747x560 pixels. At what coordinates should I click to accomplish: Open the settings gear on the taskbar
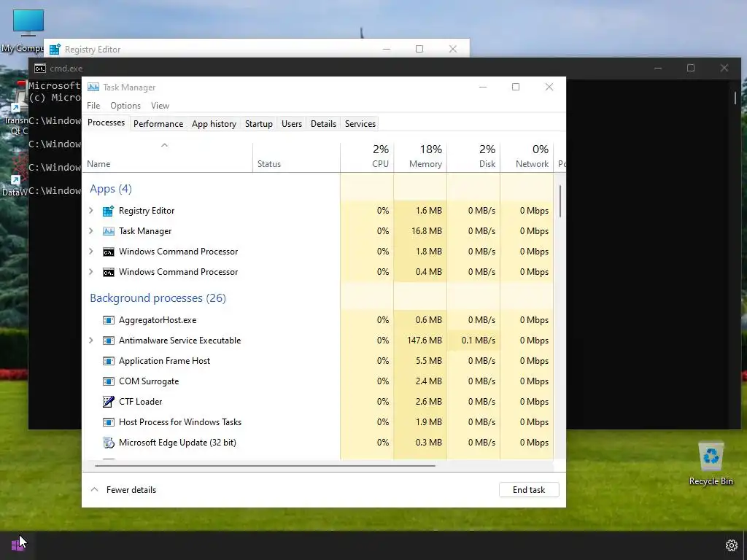(731, 545)
